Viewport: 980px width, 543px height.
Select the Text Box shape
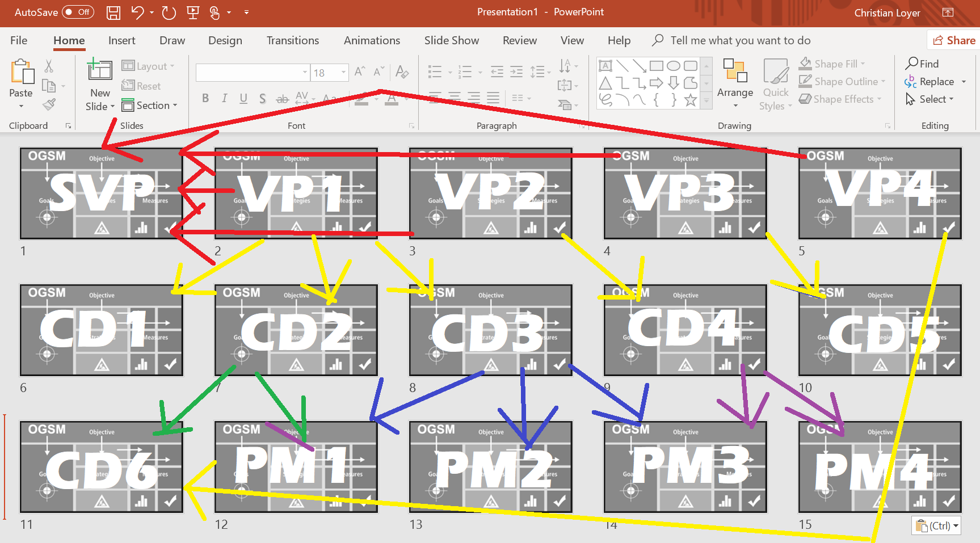pyautogui.click(x=605, y=66)
